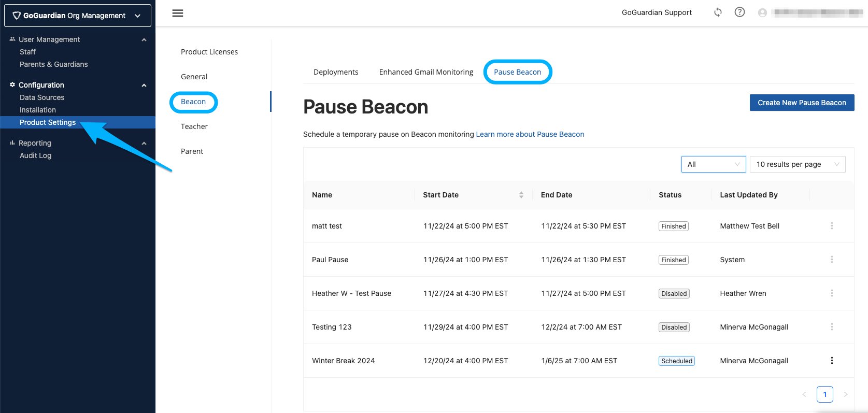Go to Staff in sidebar
Screen dimensions: 868x413
pyautogui.click(x=27, y=52)
